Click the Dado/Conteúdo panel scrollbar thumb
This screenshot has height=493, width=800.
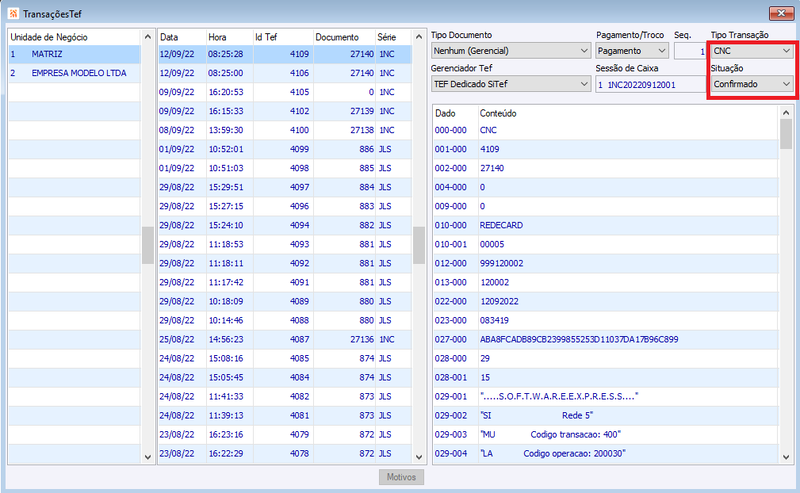[786, 134]
